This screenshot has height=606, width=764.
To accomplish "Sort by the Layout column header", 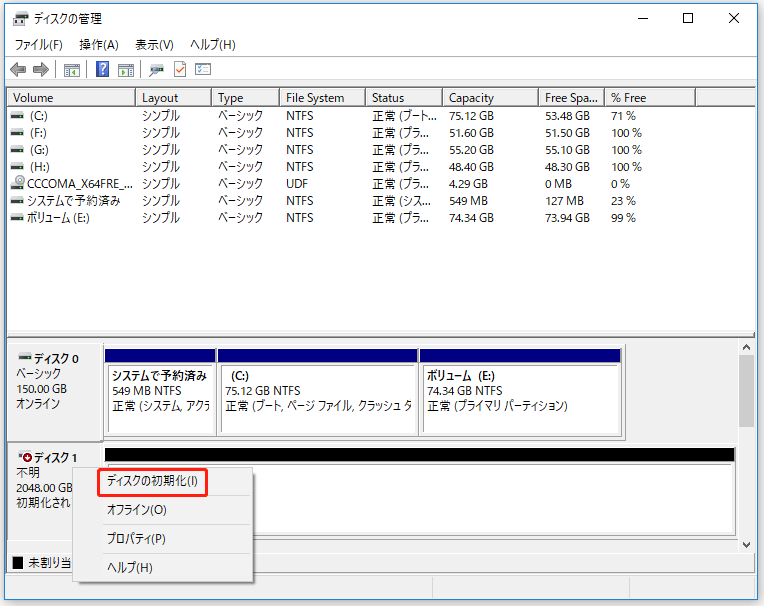I will (x=173, y=98).
